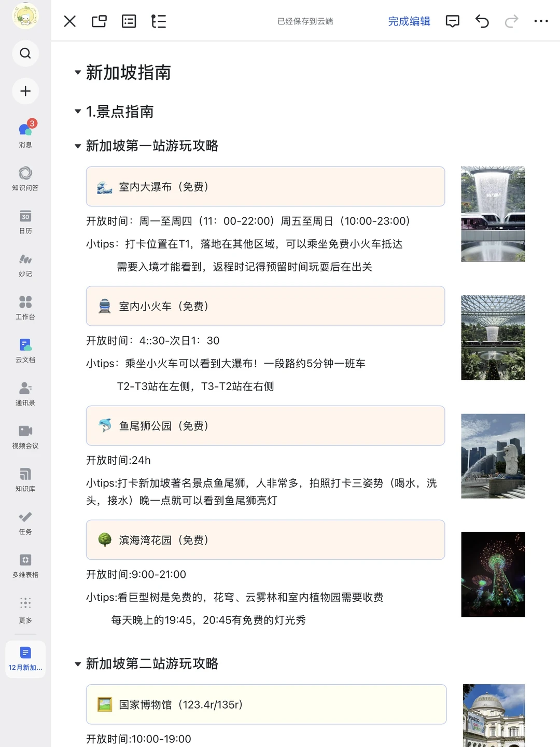The height and width of the screenshot is (747, 560).
Task: Open the comment icon in the toolbar
Action: 452,21
